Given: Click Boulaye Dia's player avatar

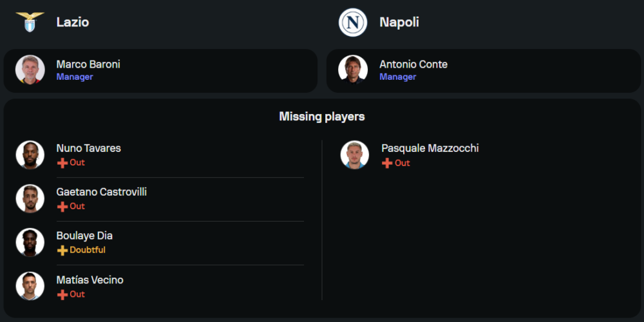Looking at the screenshot, I should (x=30, y=243).
